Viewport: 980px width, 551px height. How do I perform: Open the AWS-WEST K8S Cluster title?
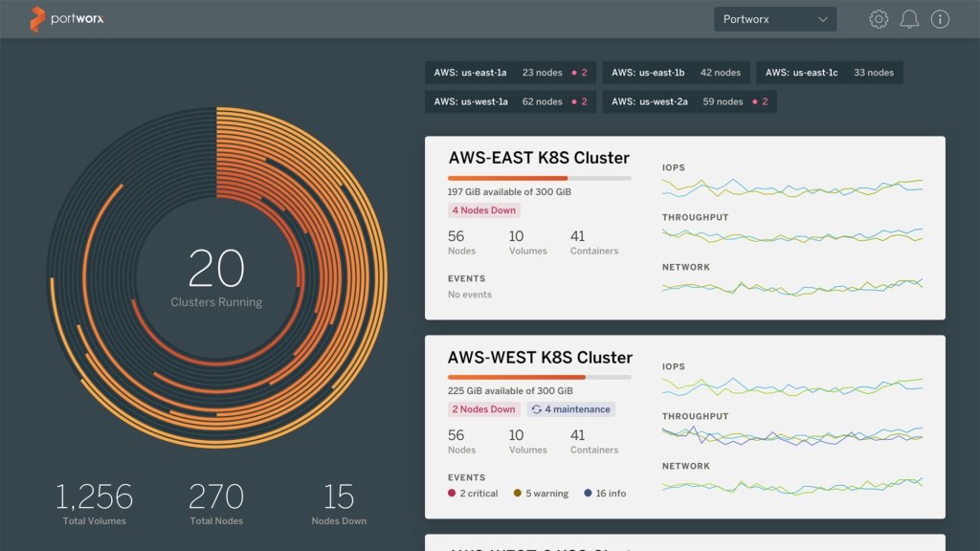point(540,358)
